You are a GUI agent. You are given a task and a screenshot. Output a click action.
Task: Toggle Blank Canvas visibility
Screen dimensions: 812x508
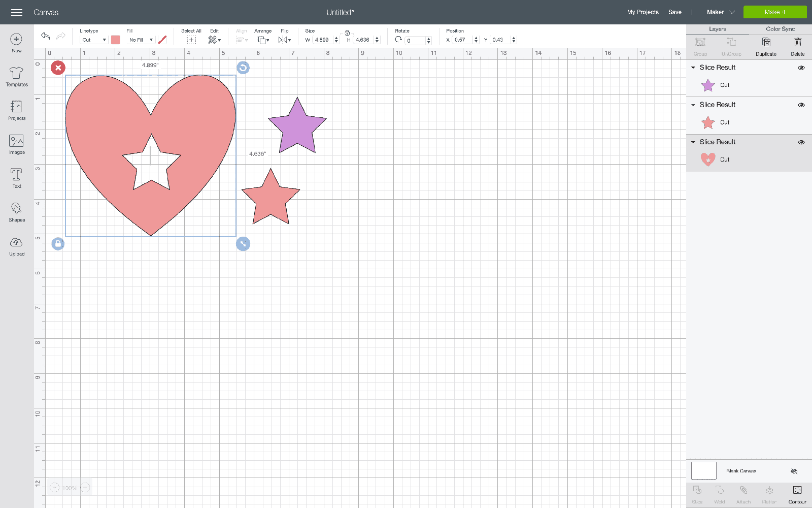(x=794, y=471)
